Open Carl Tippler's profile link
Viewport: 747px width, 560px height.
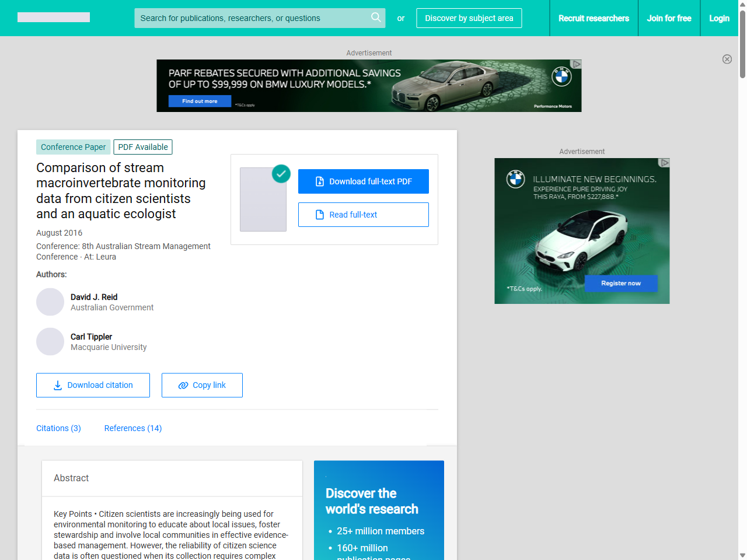(91, 337)
